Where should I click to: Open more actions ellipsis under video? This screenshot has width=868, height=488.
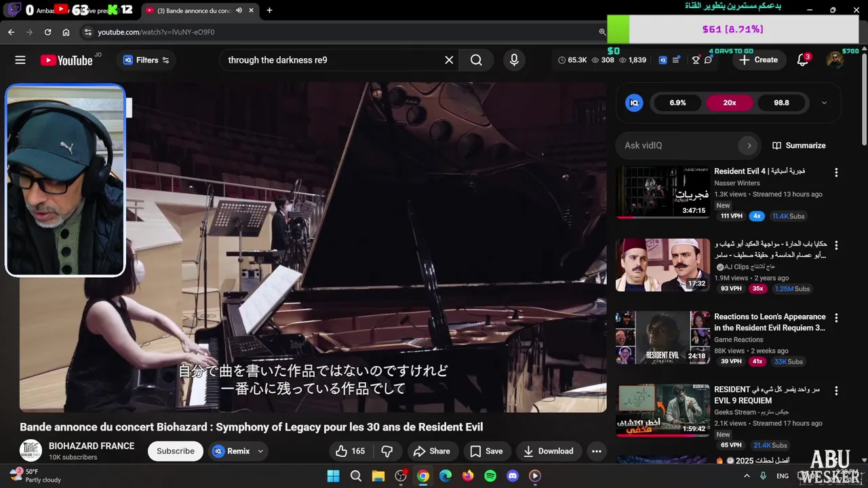point(597,451)
